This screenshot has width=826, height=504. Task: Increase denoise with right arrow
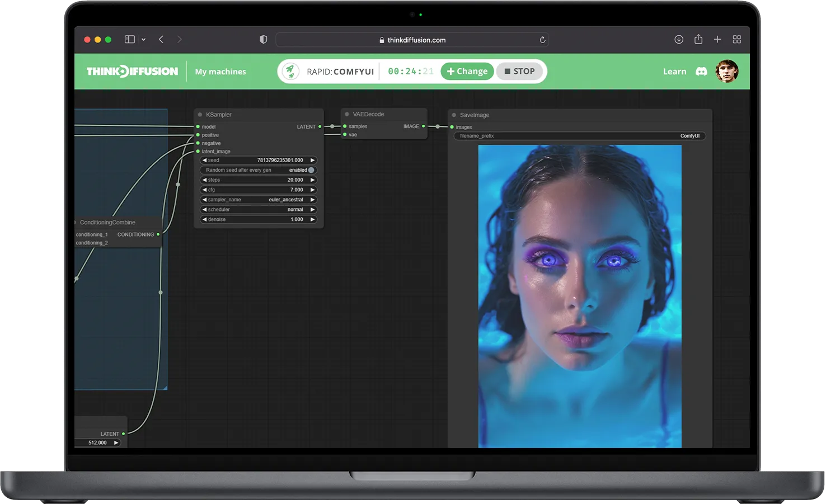pyautogui.click(x=313, y=219)
